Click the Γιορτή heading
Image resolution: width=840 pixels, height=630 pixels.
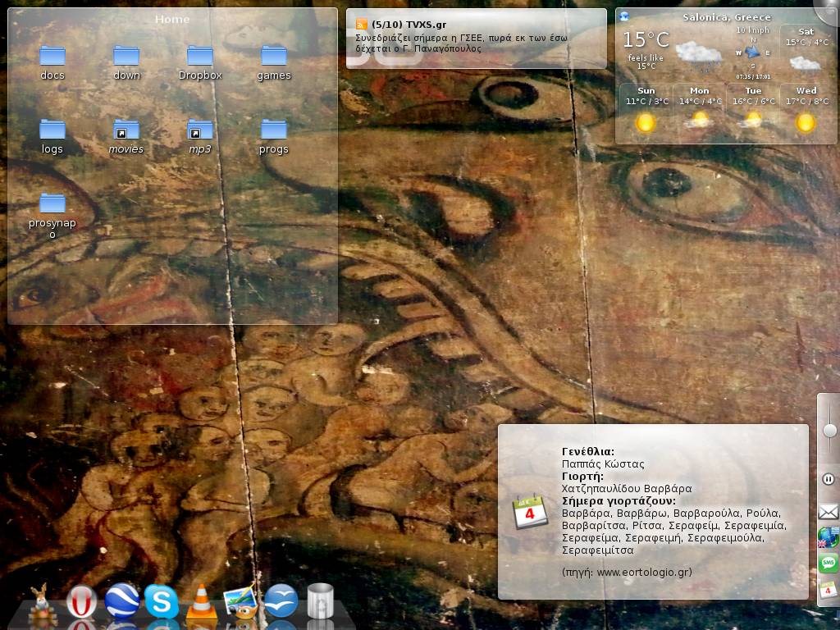(582, 477)
